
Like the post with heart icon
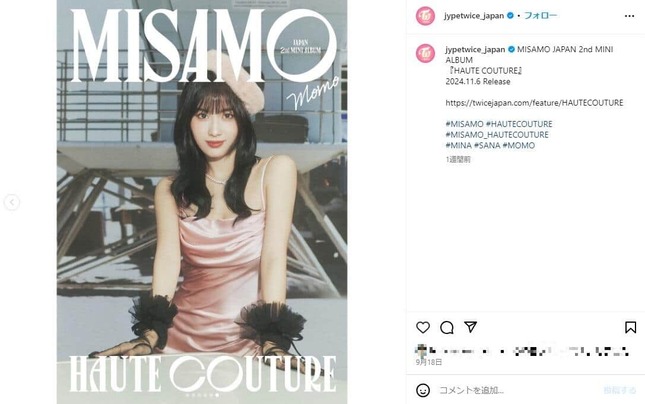(x=423, y=327)
